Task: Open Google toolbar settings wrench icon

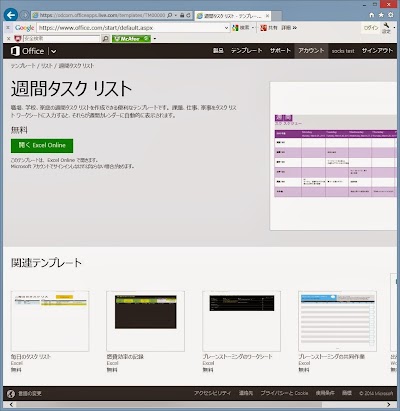Action: pyautogui.click(x=387, y=28)
